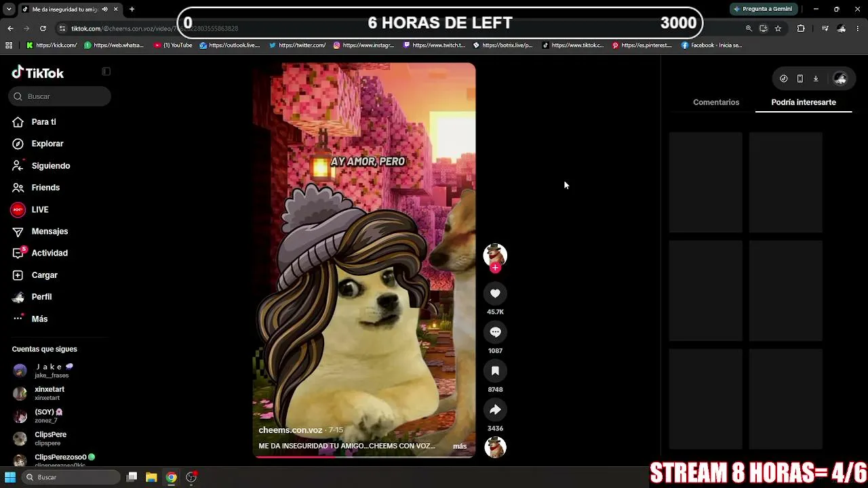The width and height of the screenshot is (868, 488).
Task: Expand the caption with 'más'
Action: [x=460, y=446]
